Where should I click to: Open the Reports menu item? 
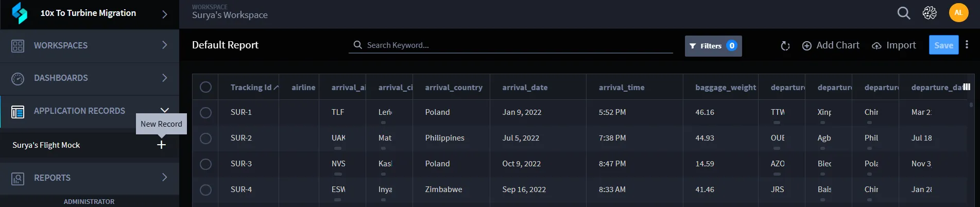90,178
